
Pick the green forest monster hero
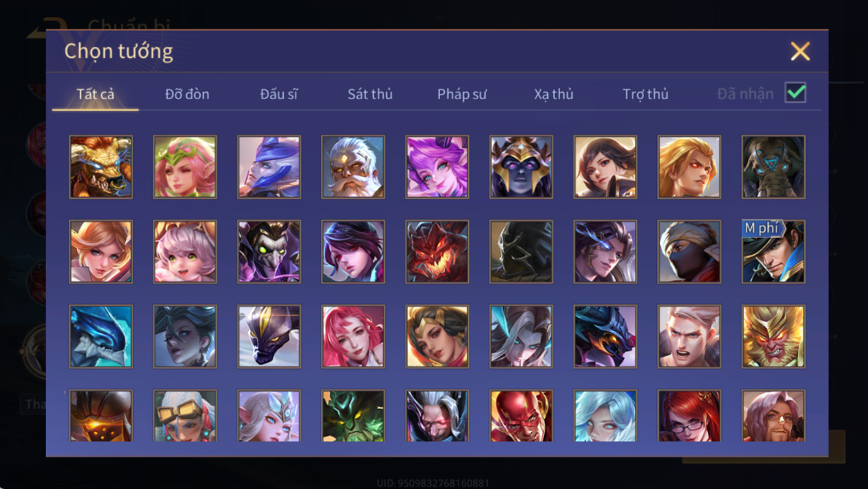[x=353, y=416]
